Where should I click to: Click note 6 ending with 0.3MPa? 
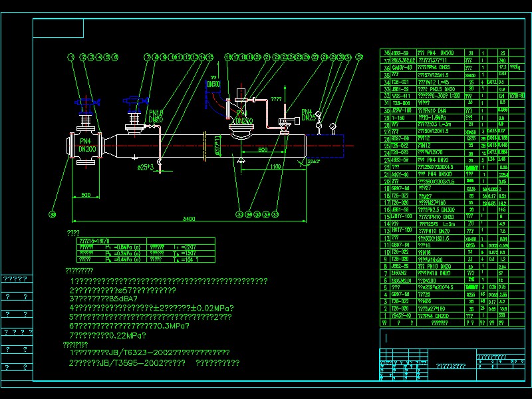pos(129,326)
